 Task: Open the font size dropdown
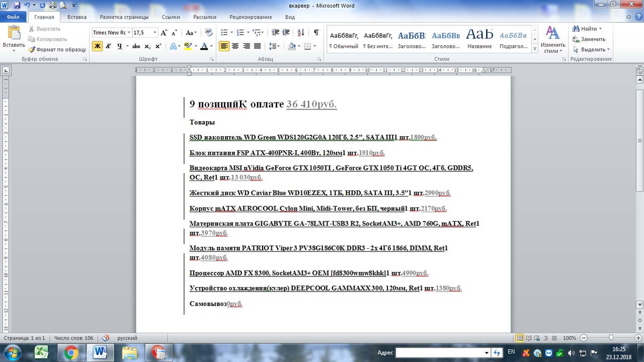point(154,33)
